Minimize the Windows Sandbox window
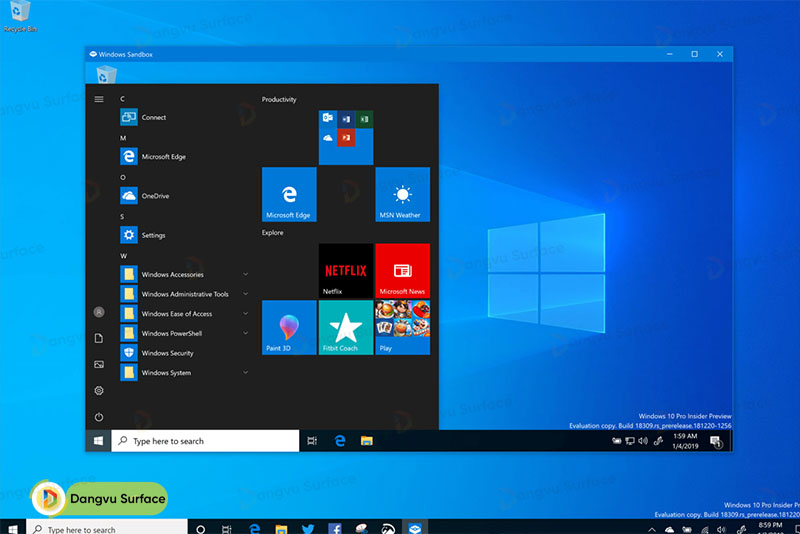The image size is (800, 534). click(669, 54)
